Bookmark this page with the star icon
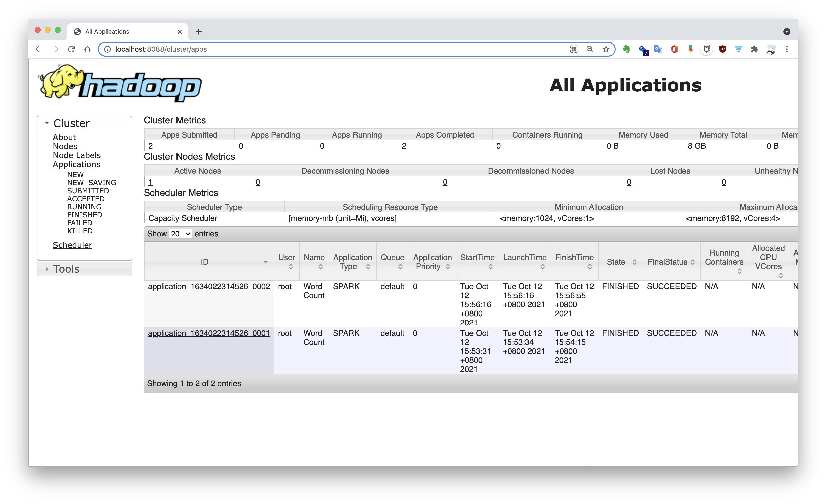 606,49
